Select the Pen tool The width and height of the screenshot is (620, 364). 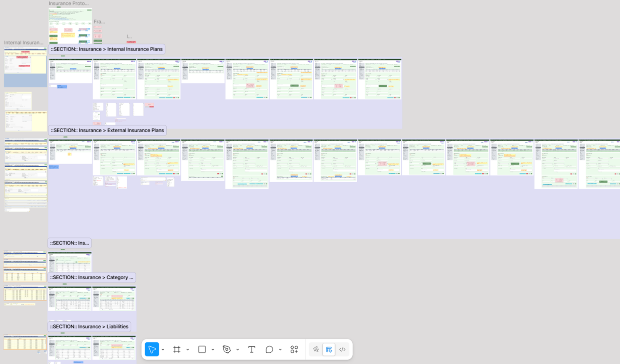tap(227, 349)
